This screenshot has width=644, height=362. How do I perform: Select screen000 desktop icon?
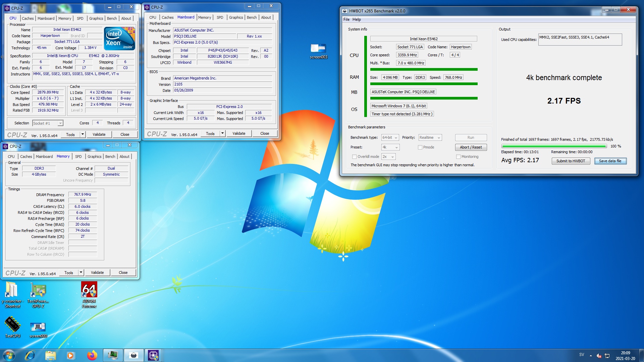pyautogui.click(x=38, y=330)
